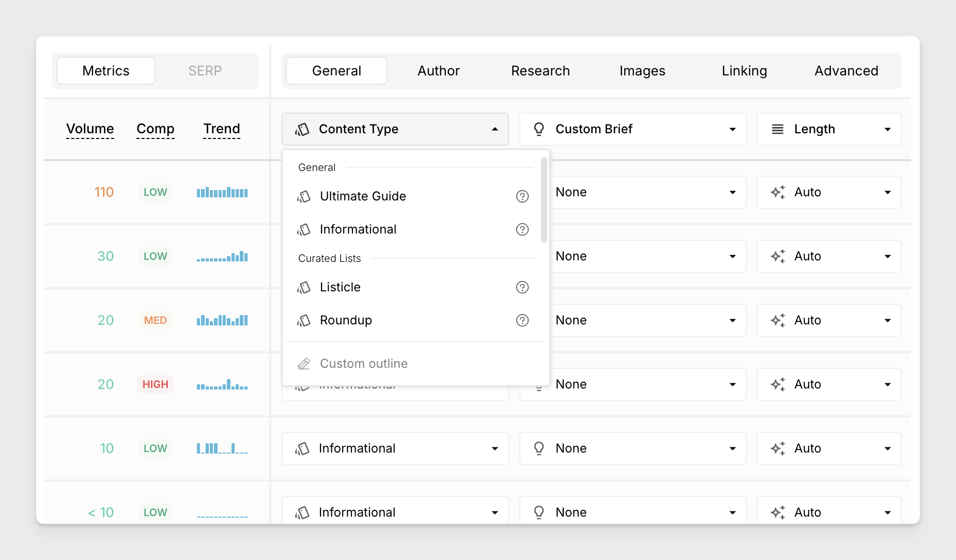Click the content type list scrollbar
This screenshot has height=560, width=956.
544,200
